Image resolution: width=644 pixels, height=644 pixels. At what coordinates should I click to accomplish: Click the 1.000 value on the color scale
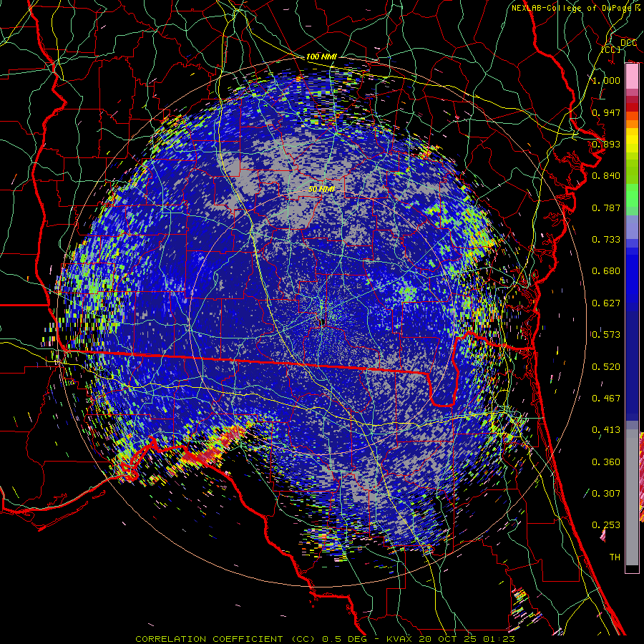(606, 80)
